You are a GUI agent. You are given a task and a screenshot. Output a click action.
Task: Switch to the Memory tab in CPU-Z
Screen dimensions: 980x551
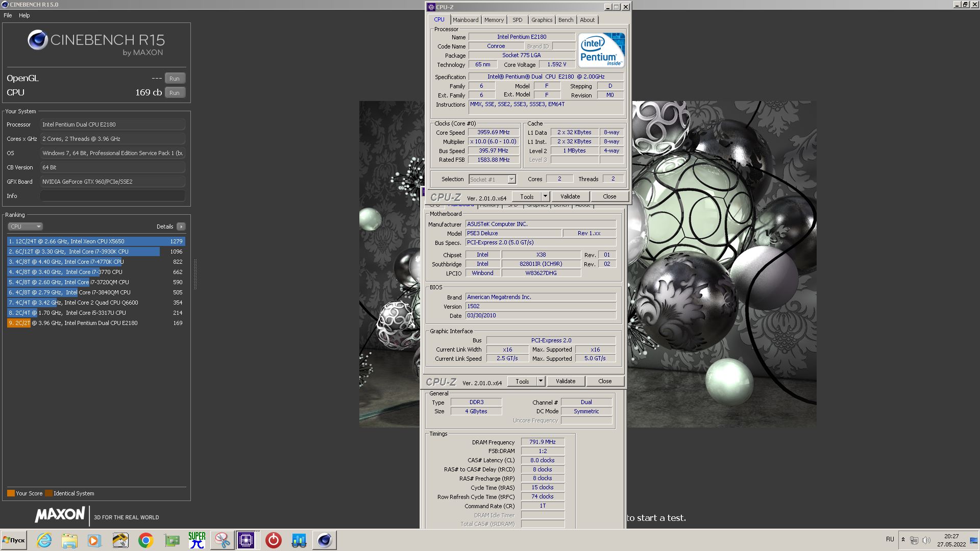pos(494,20)
